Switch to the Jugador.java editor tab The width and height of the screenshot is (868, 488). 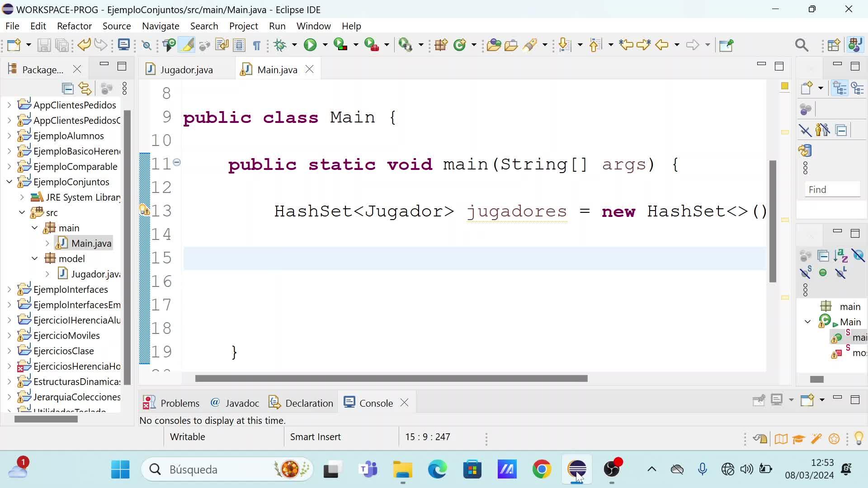click(x=186, y=70)
